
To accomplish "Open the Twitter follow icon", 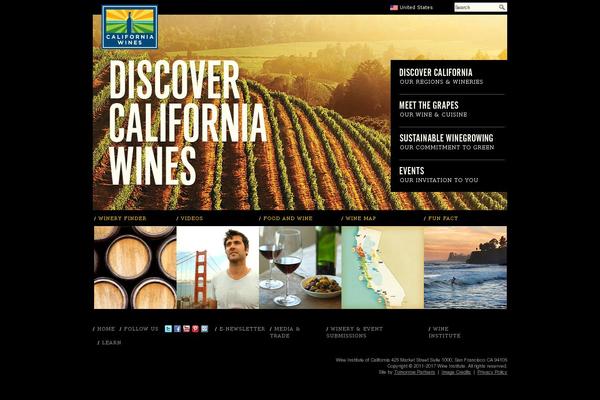I will (x=168, y=329).
